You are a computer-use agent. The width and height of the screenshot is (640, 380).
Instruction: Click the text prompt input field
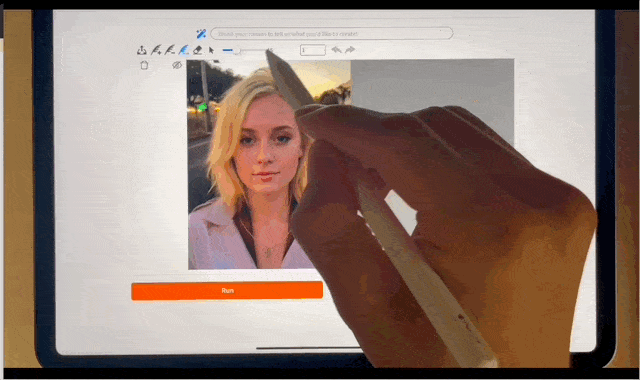331,33
